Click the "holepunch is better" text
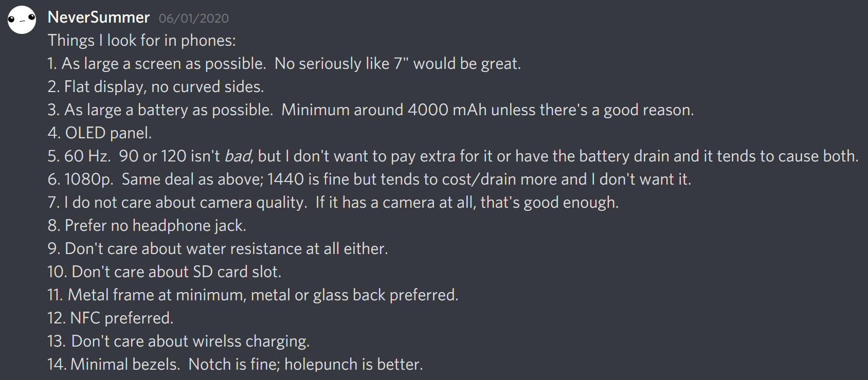 353,365
